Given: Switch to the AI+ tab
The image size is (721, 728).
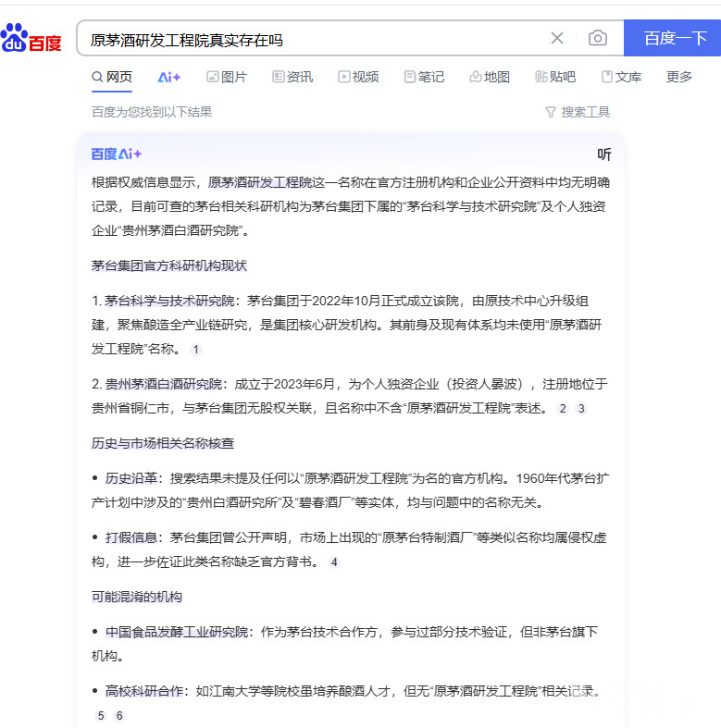Looking at the screenshot, I should [169, 77].
